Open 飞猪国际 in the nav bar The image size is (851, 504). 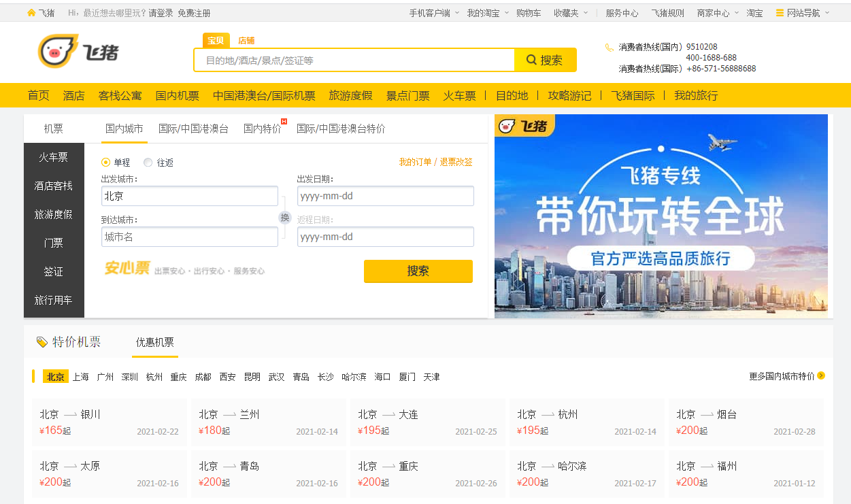tap(633, 95)
